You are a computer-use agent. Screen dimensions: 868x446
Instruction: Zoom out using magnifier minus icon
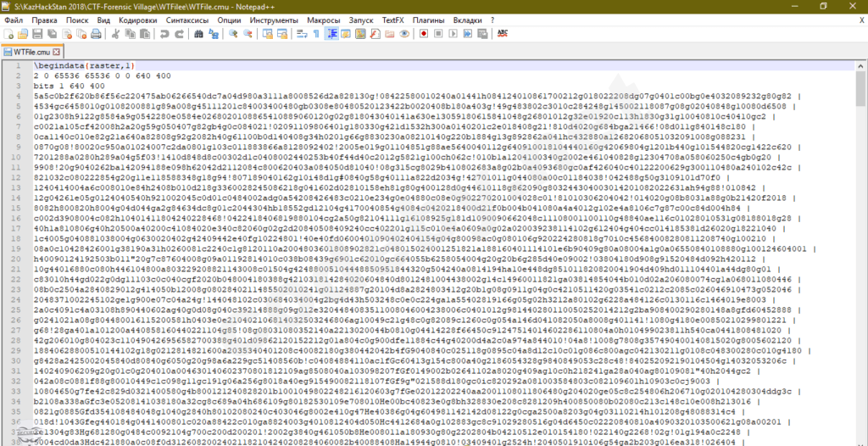coord(248,34)
